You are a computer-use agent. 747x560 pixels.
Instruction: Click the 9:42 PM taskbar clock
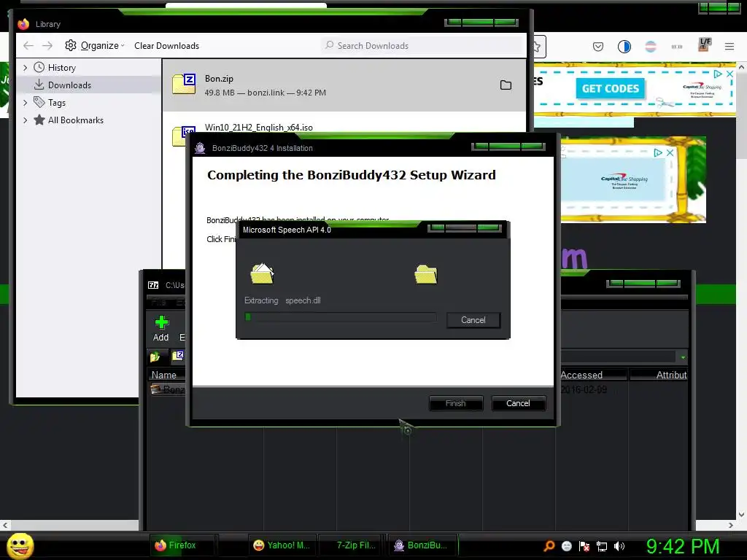(x=683, y=546)
